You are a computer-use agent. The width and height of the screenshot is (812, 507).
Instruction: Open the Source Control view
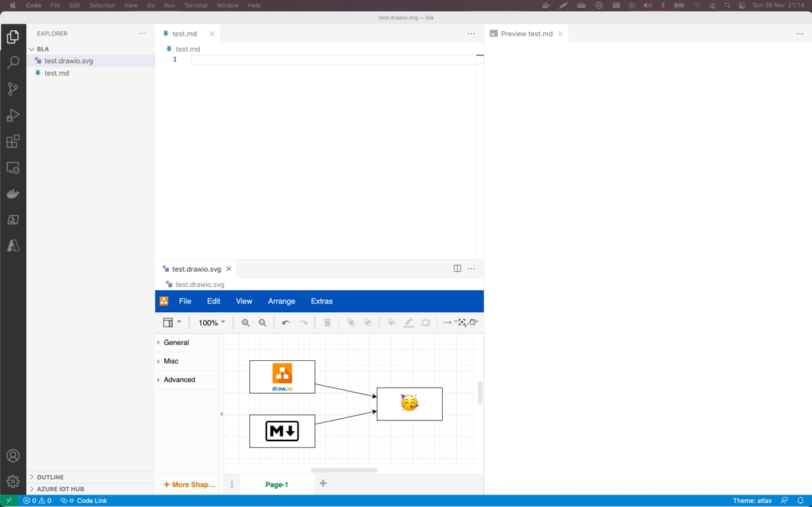point(13,89)
